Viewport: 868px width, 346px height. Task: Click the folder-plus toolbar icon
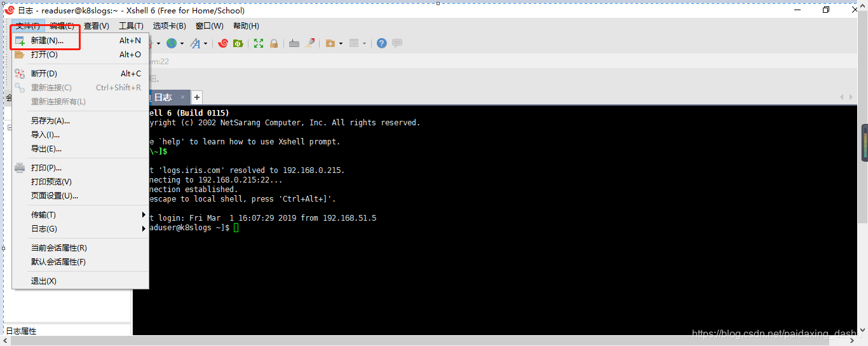point(330,43)
